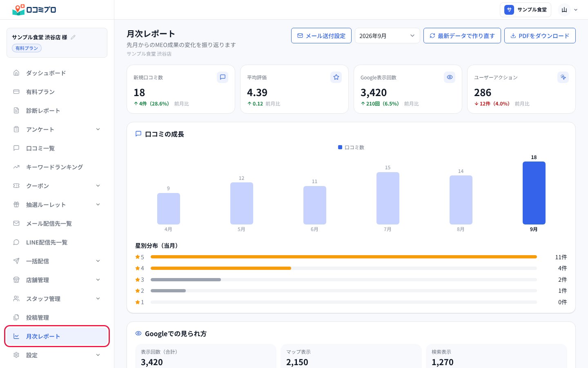
Task: Click the 有料プラン card icon in sidebar
Action: coord(16,92)
